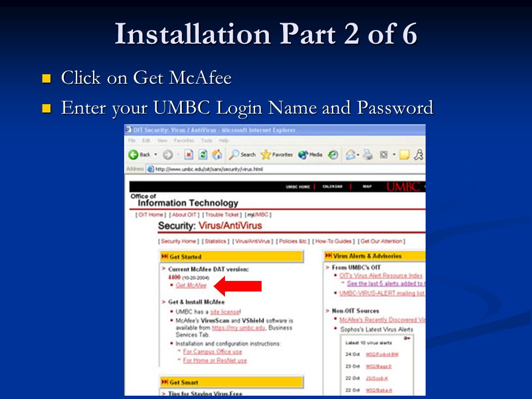Click the Stop loading icon
Screen dimensions: 532x399
click(188, 155)
